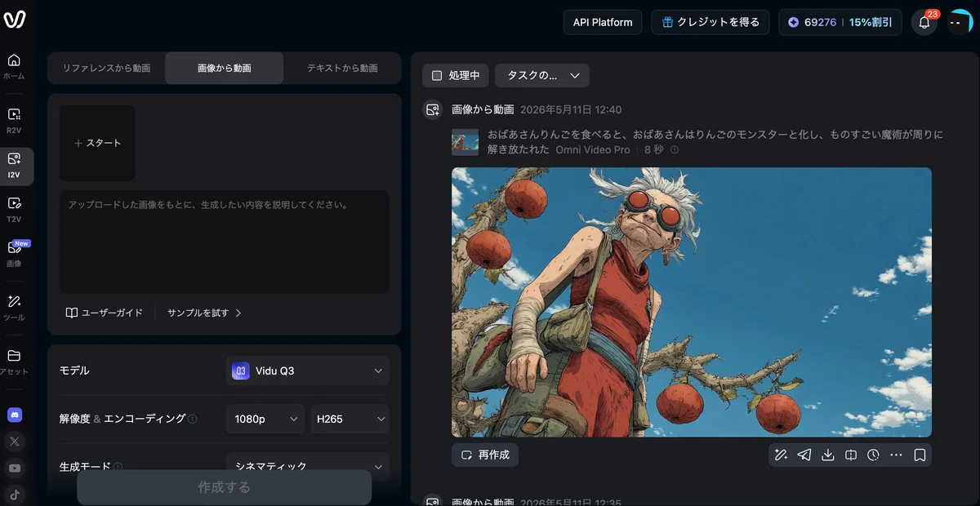
Task: Click the 画像から動画 task type icon
Action: pyautogui.click(x=432, y=109)
